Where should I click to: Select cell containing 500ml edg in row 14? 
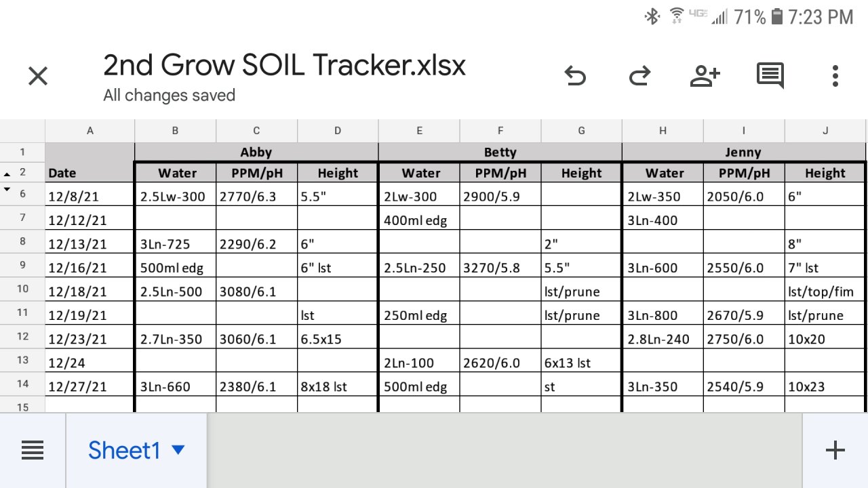pos(419,384)
